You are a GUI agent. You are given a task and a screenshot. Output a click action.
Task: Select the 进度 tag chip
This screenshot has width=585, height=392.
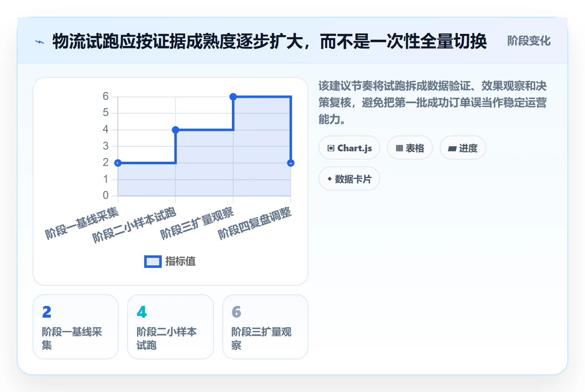click(x=463, y=148)
